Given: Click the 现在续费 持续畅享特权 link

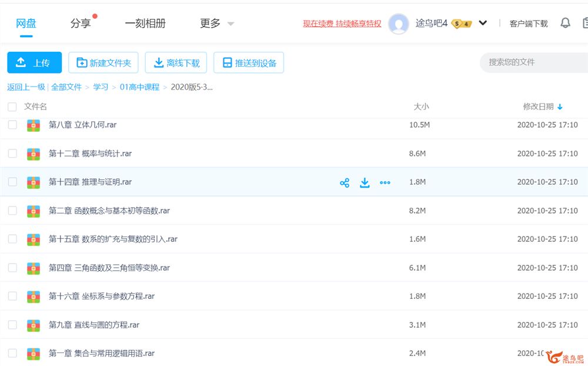Looking at the screenshot, I should (x=342, y=24).
